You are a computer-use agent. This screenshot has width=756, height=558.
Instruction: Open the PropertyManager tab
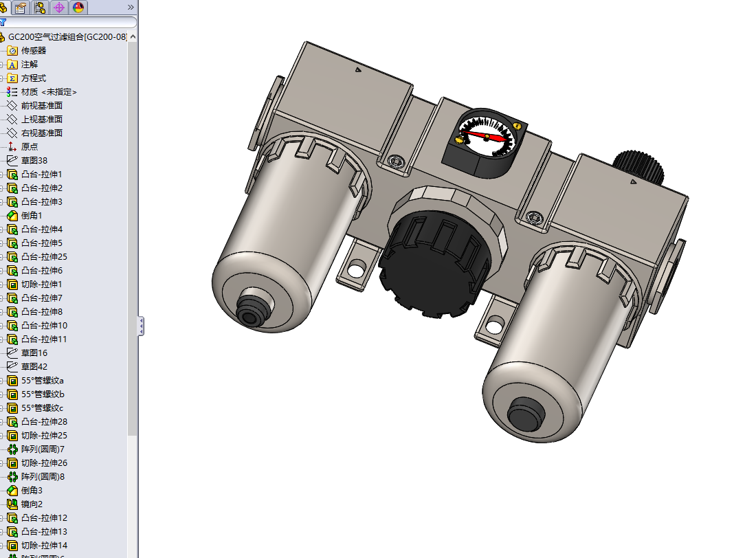[x=20, y=8]
